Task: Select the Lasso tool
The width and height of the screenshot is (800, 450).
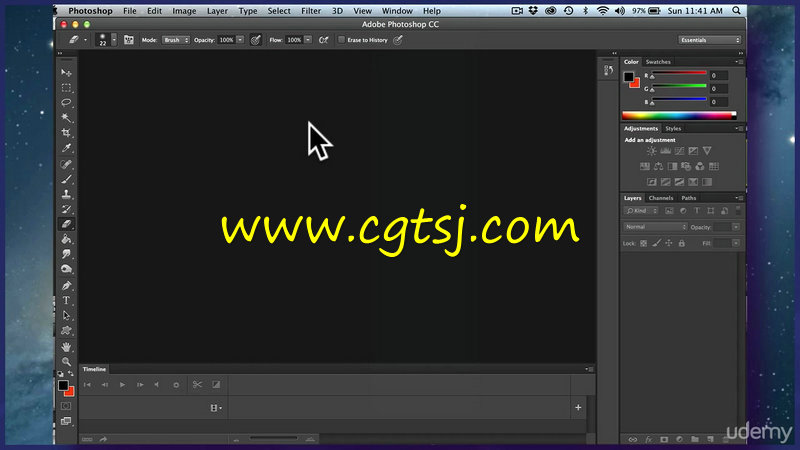Action: click(66, 103)
